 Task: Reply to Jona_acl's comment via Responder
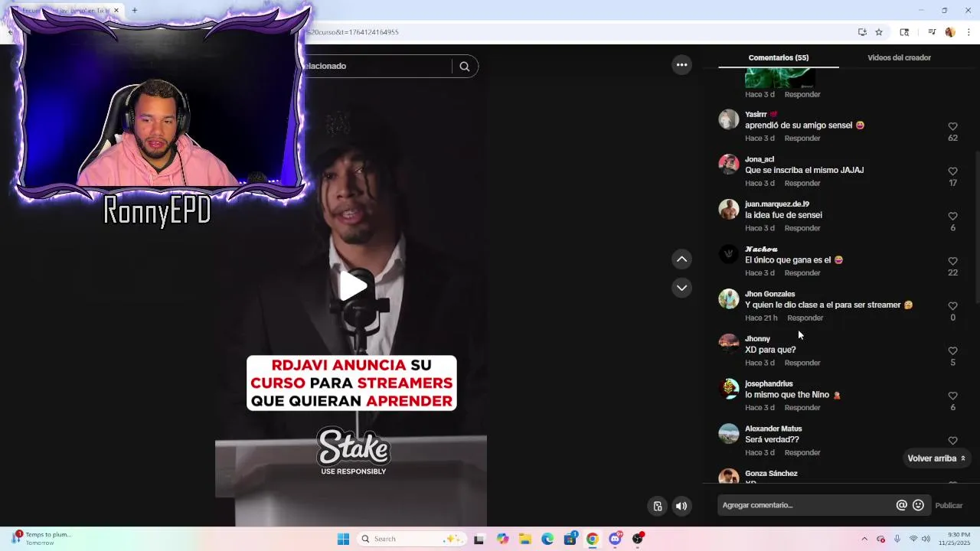coord(802,184)
